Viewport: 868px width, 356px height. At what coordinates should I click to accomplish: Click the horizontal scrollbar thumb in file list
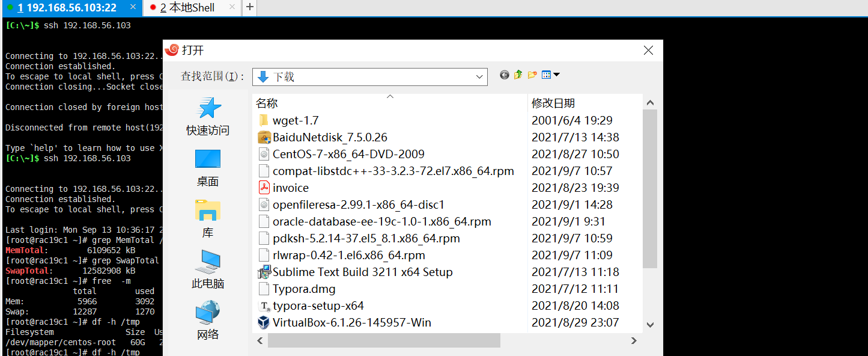coord(384,340)
